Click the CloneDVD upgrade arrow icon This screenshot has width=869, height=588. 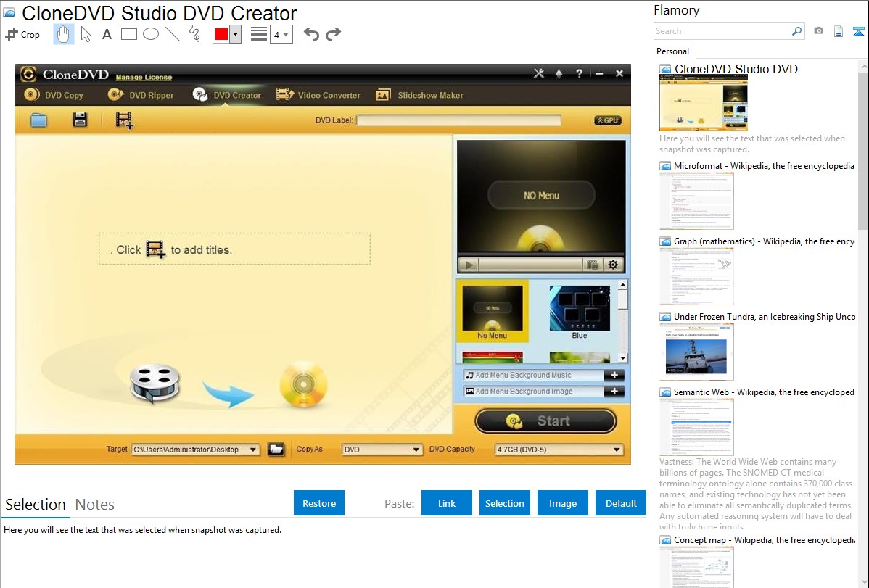coord(559,73)
